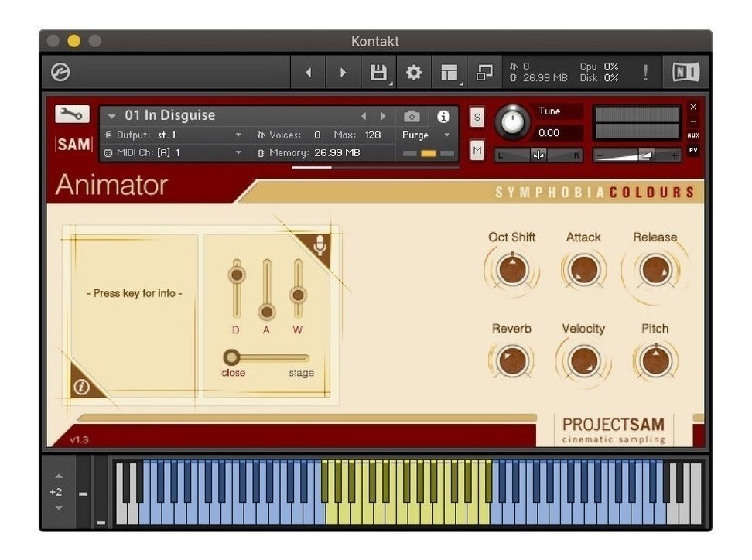
Task: Toggle the PV button
Action: pos(693,150)
